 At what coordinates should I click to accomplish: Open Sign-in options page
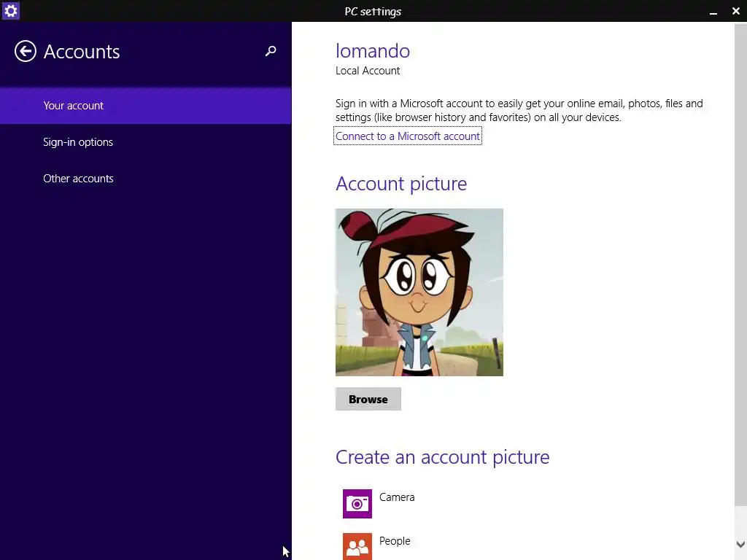pos(146,142)
